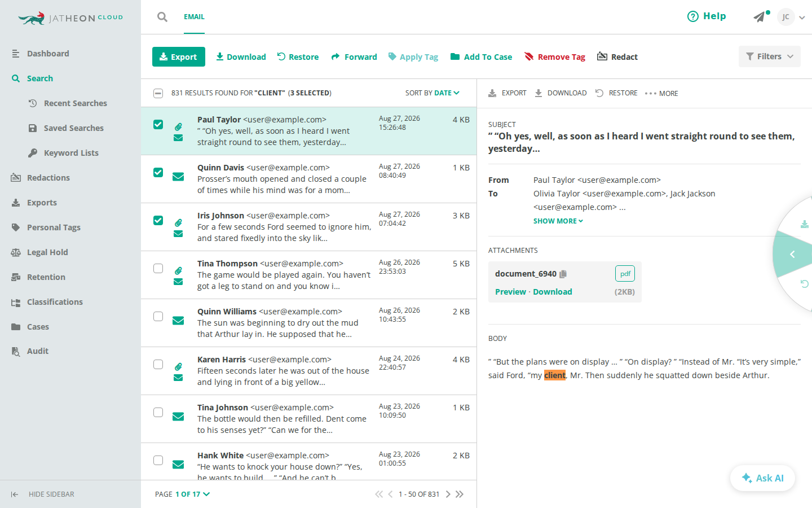Open the search magnifier icon in top bar
The width and height of the screenshot is (812, 508).
[x=162, y=17]
